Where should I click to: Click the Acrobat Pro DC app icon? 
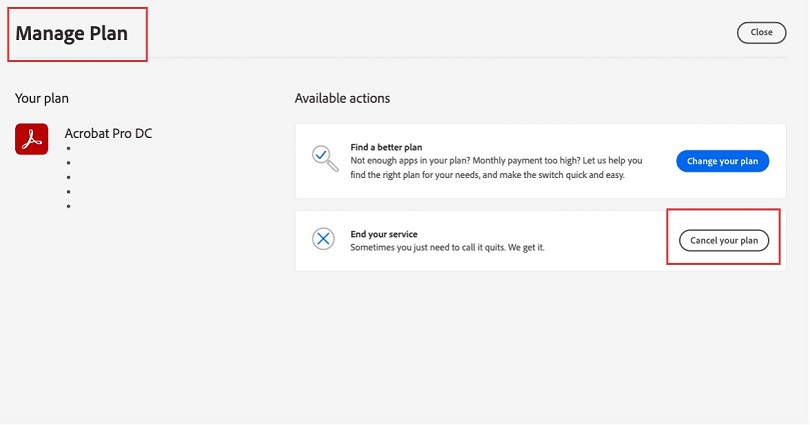tap(32, 139)
